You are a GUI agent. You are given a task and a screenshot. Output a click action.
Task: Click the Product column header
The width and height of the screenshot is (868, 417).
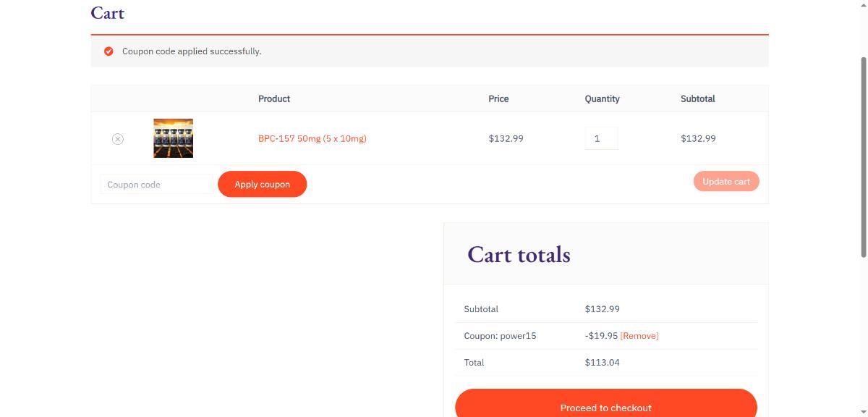click(274, 98)
